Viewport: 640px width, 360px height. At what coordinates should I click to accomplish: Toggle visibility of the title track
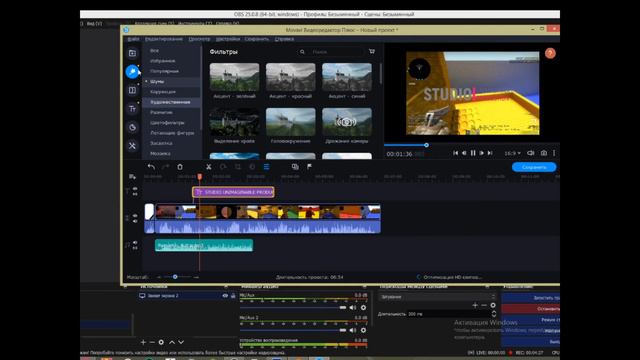click(135, 189)
